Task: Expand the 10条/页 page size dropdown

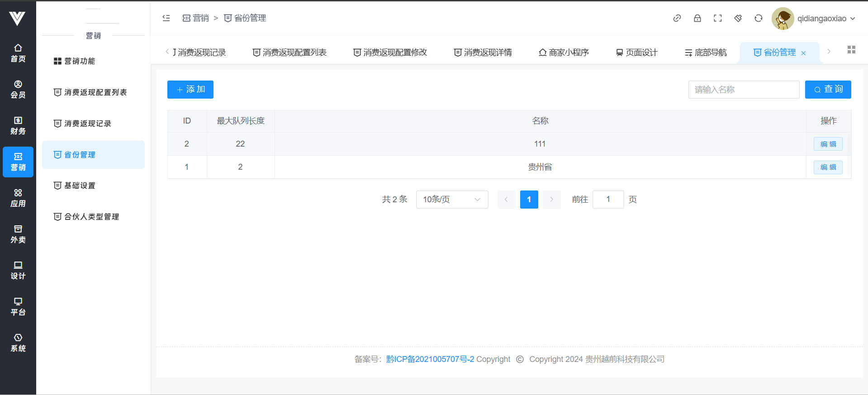Action: coord(451,200)
